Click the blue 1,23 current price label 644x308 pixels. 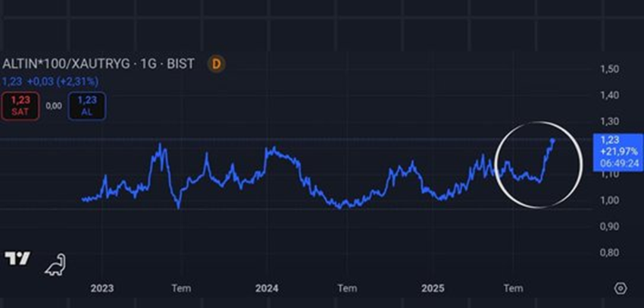click(x=611, y=140)
